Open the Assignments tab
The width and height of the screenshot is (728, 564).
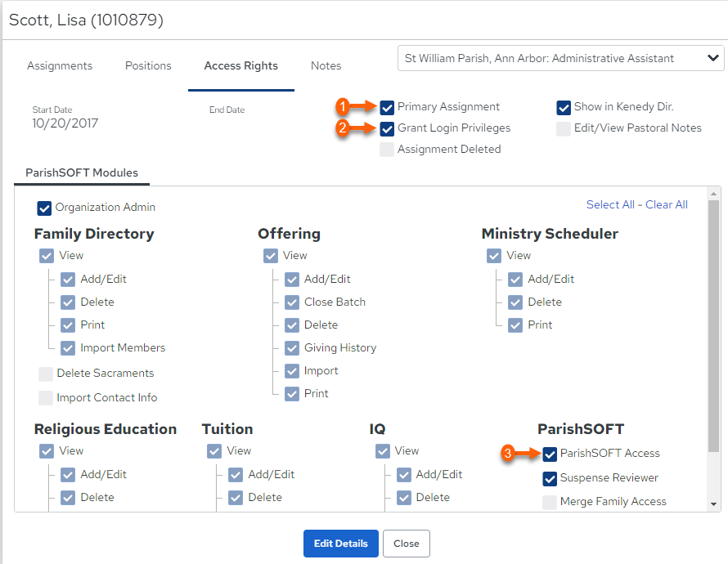pyautogui.click(x=60, y=66)
